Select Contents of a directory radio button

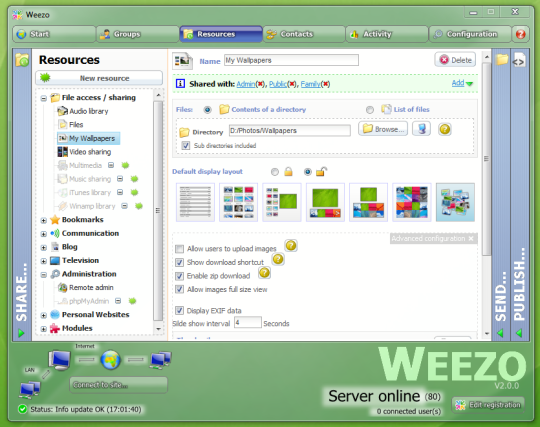click(207, 110)
